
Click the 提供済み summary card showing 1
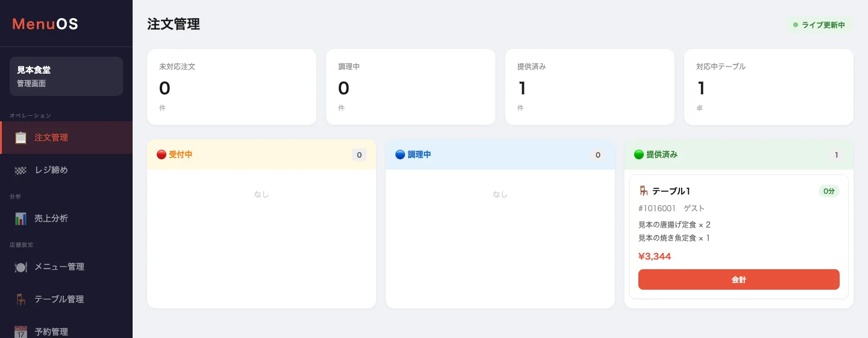pos(590,87)
